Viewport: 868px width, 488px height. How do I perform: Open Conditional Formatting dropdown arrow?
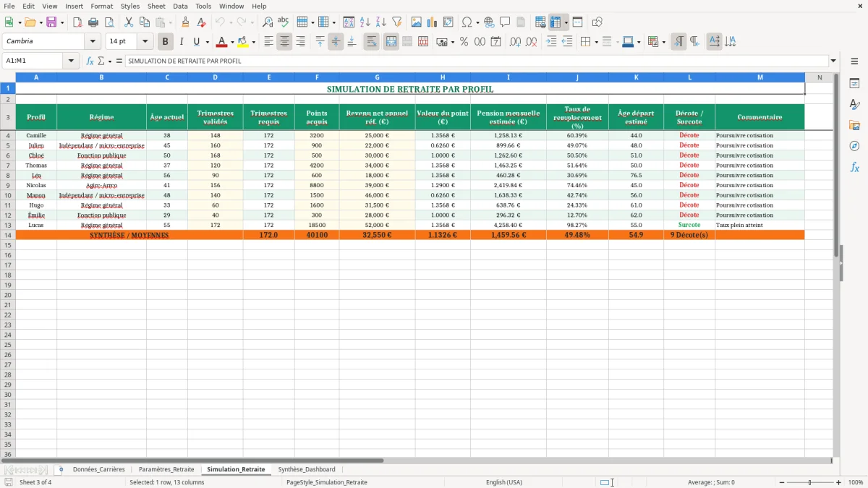tap(663, 42)
